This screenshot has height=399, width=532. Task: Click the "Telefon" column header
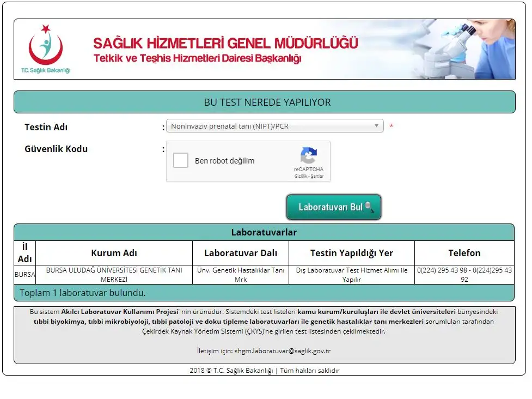click(x=464, y=253)
